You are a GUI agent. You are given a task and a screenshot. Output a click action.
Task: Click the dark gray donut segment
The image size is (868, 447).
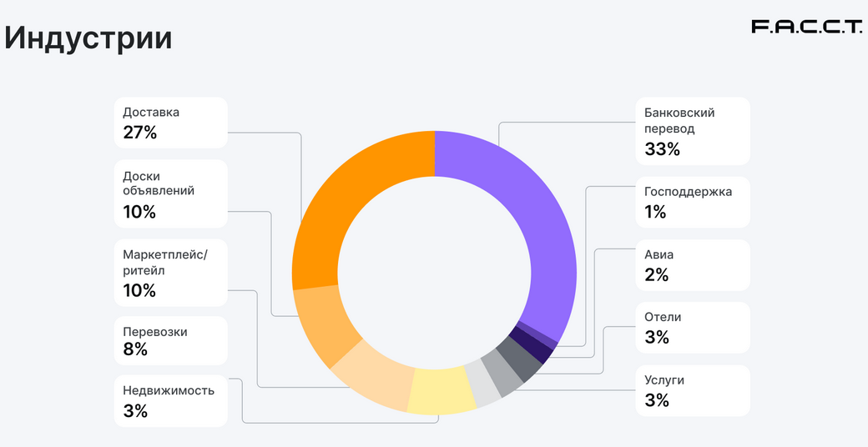coord(520,360)
